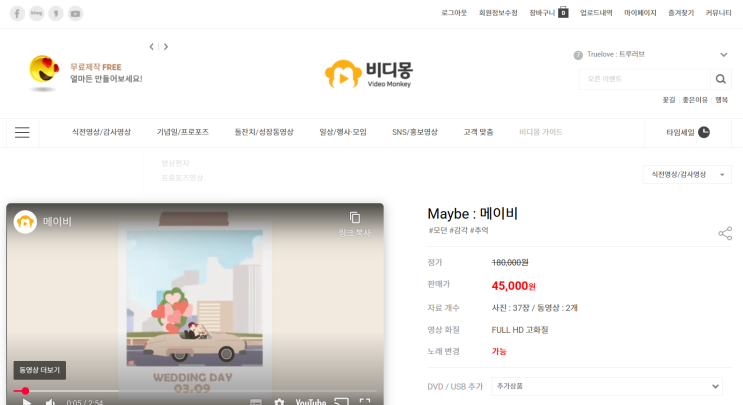Open the Facebook social icon
This screenshot has width=743, height=405.
(17, 13)
